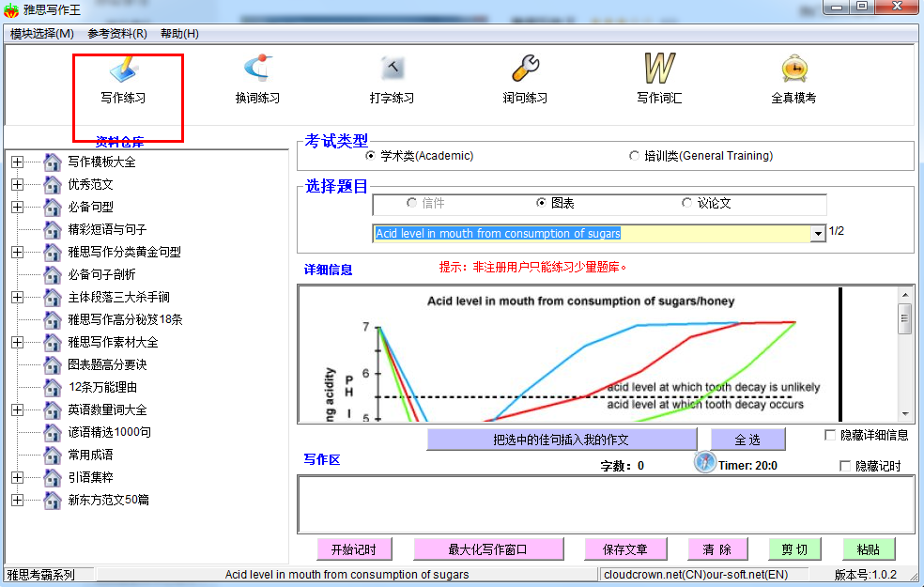Screen dimensions: 924x587
Task: Click the house icon beside 必备句子剖析
Action: point(53,274)
